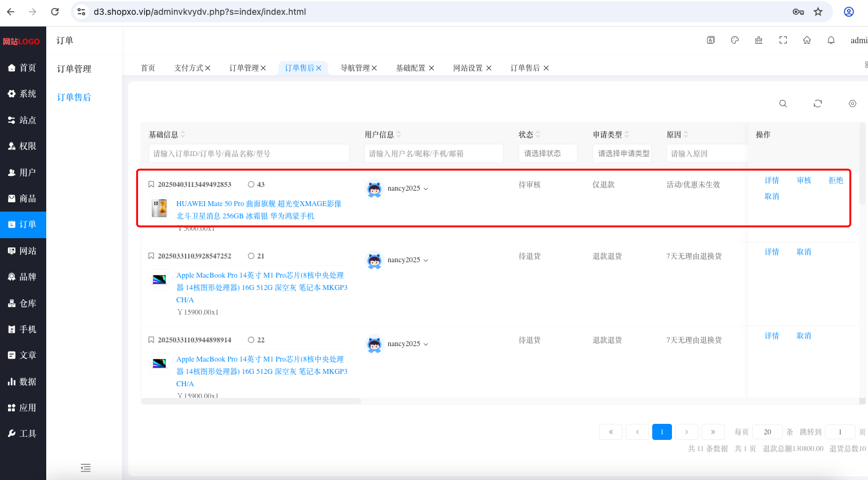Open the notification bell

pyautogui.click(x=831, y=40)
